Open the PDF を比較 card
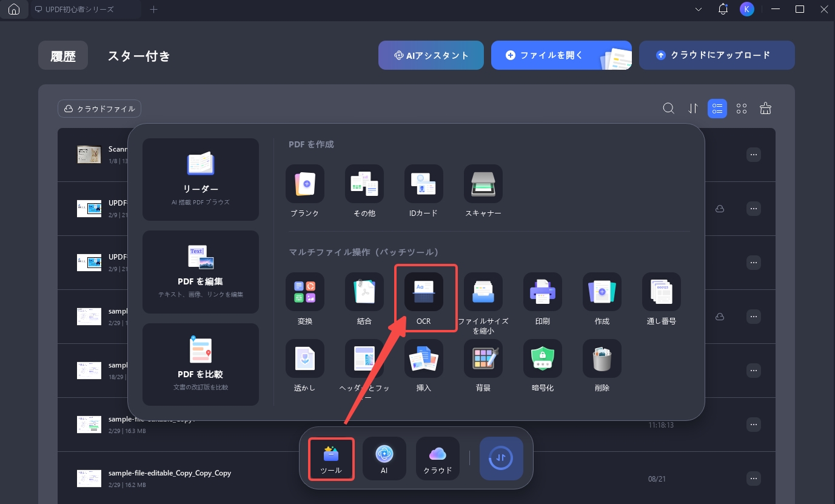Image resolution: width=835 pixels, height=504 pixels. 201,365
